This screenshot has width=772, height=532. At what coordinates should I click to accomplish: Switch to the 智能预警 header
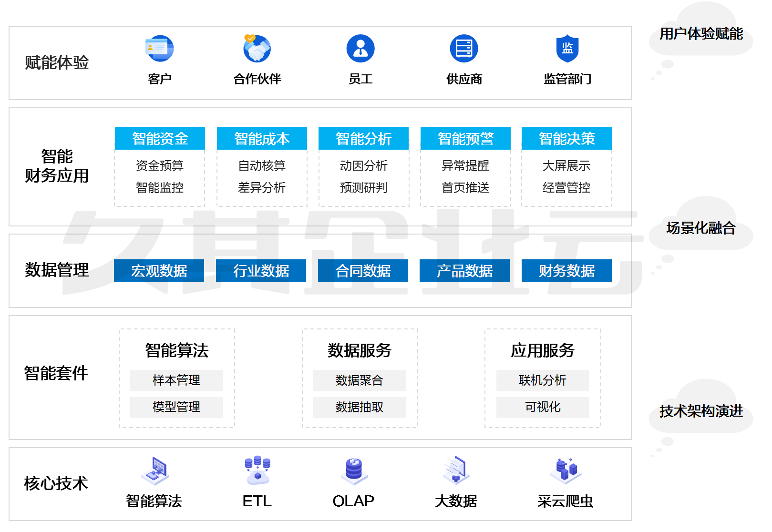tap(465, 139)
